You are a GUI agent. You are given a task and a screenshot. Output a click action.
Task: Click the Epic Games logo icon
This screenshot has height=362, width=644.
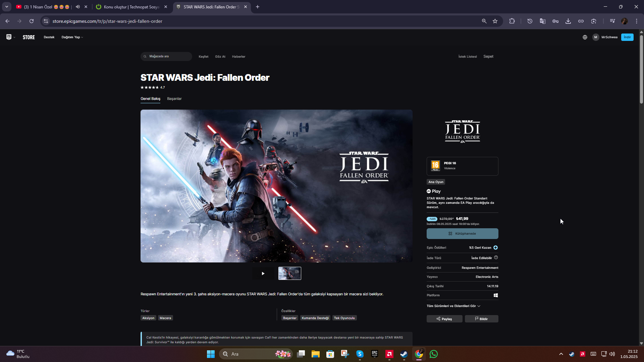[9, 37]
